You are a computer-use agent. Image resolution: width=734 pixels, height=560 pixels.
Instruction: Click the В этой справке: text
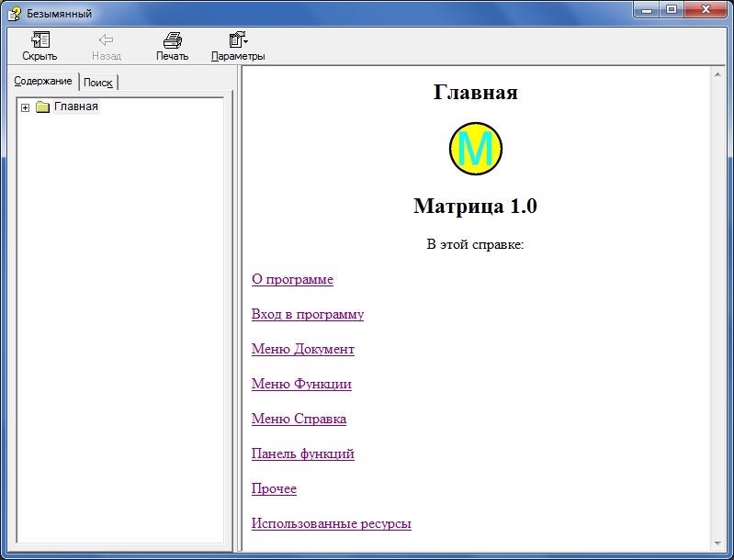[x=475, y=244]
